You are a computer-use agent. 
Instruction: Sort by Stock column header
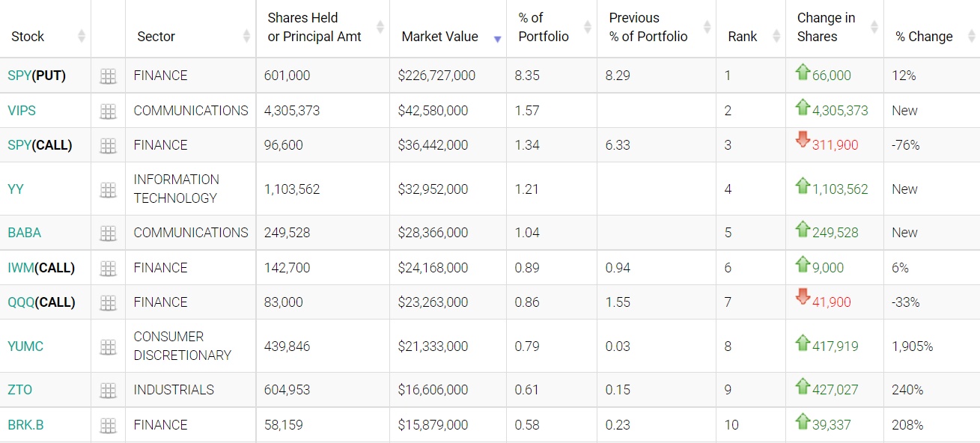[28, 37]
